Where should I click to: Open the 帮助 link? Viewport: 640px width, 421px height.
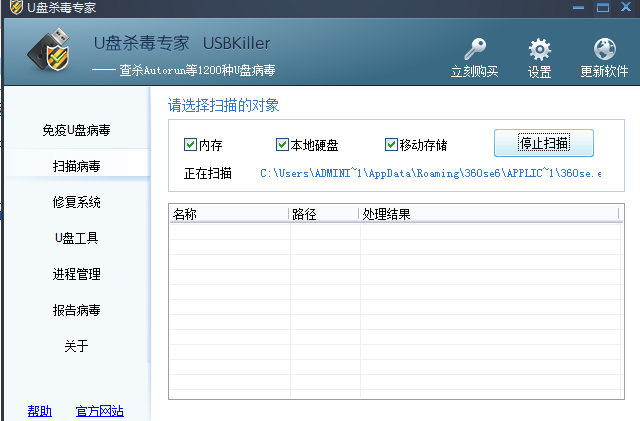tap(40, 411)
